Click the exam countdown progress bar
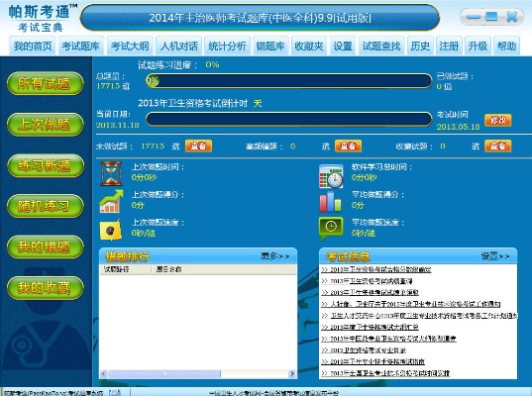The image size is (532, 396). (288, 120)
